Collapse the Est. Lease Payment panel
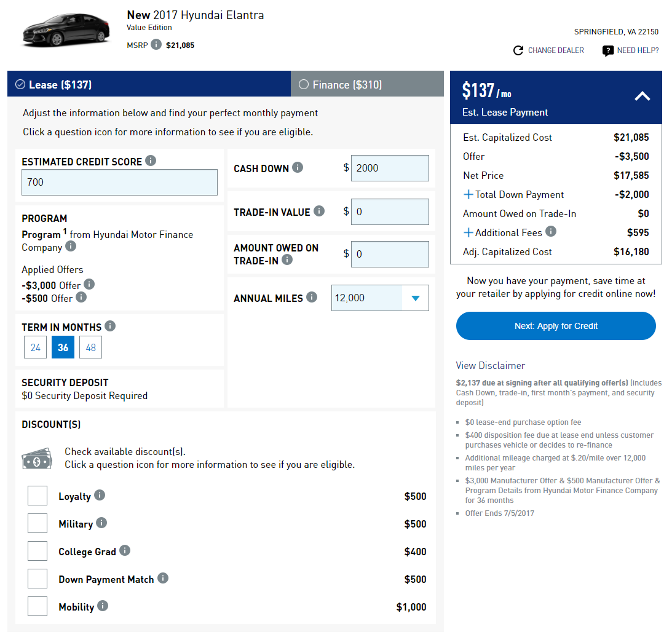This screenshot has width=672, height=637. tap(642, 96)
